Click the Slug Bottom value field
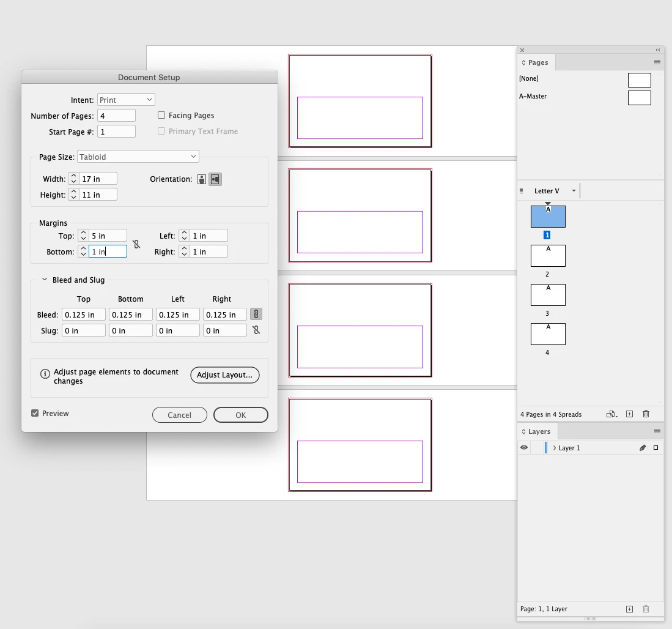 pyautogui.click(x=131, y=330)
